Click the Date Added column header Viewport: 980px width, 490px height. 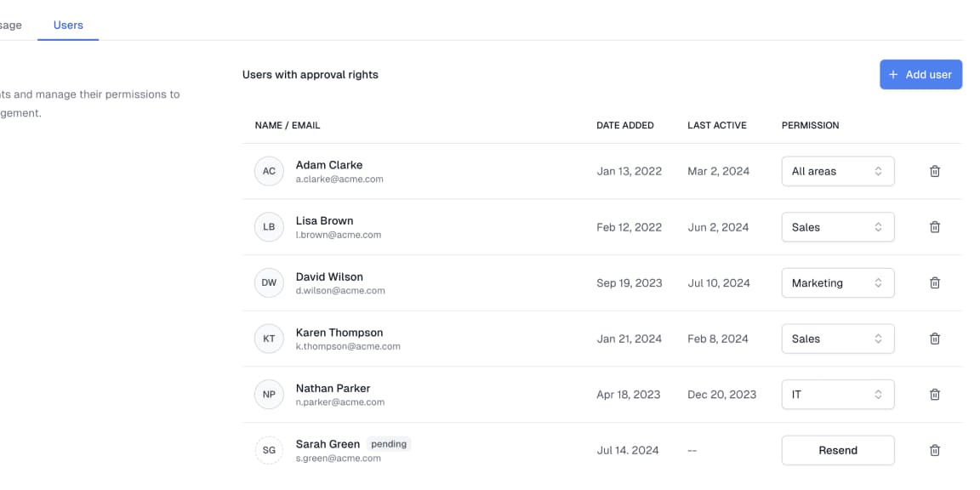624,125
